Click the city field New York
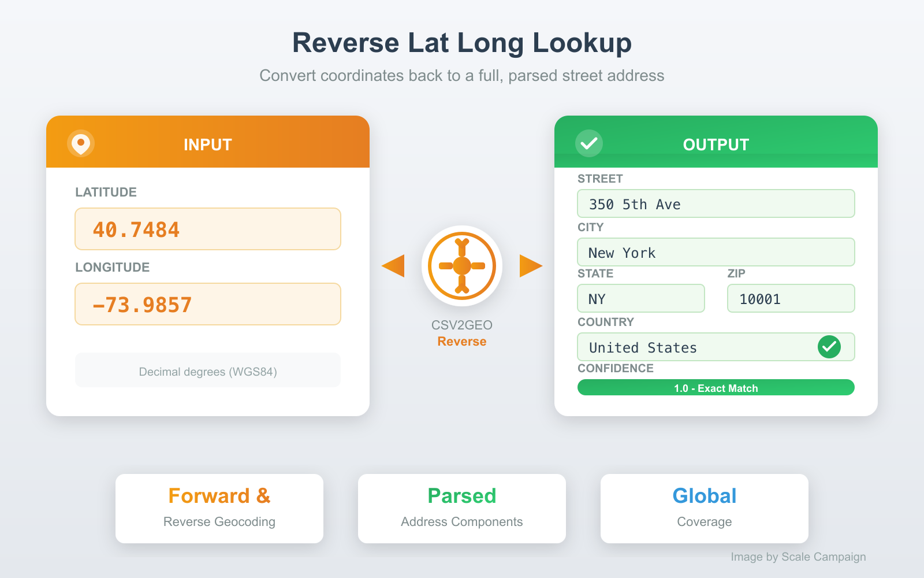 [716, 252]
